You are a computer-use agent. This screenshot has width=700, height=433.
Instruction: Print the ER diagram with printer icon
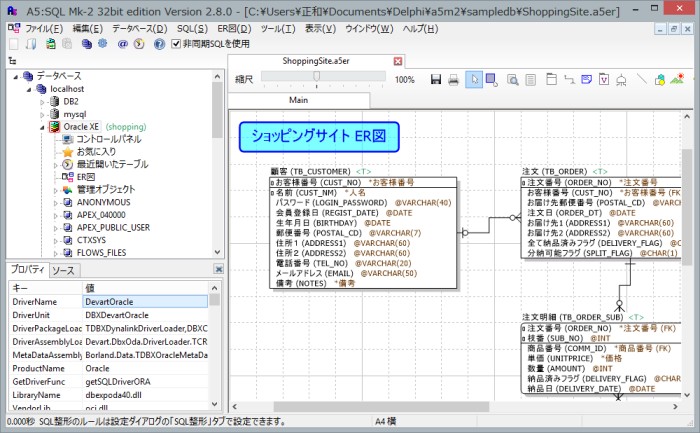click(454, 80)
